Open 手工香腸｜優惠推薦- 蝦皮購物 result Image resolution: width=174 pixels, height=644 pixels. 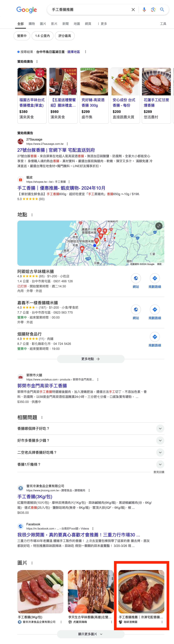(61, 188)
